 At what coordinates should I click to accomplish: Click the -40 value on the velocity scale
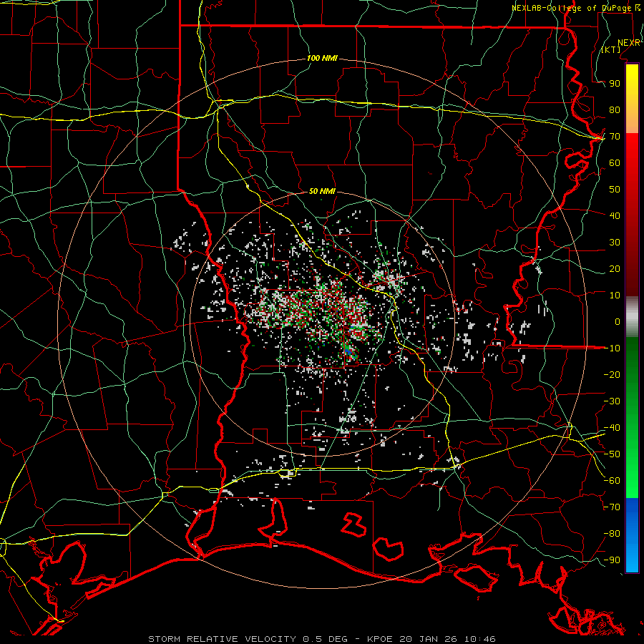point(612,428)
